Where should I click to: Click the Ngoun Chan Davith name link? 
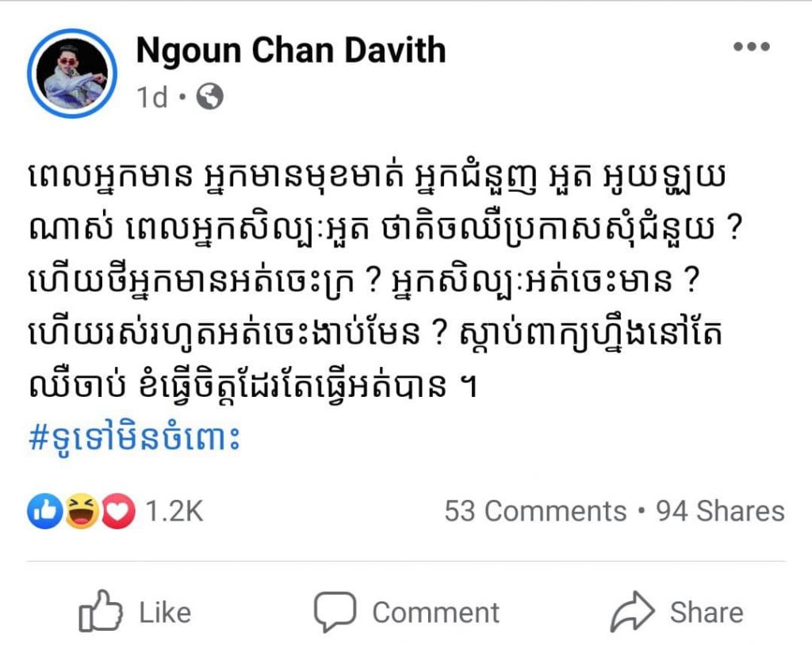point(291,51)
